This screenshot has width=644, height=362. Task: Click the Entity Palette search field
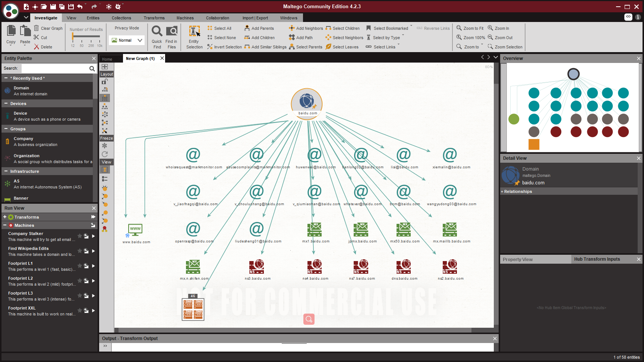click(x=55, y=69)
